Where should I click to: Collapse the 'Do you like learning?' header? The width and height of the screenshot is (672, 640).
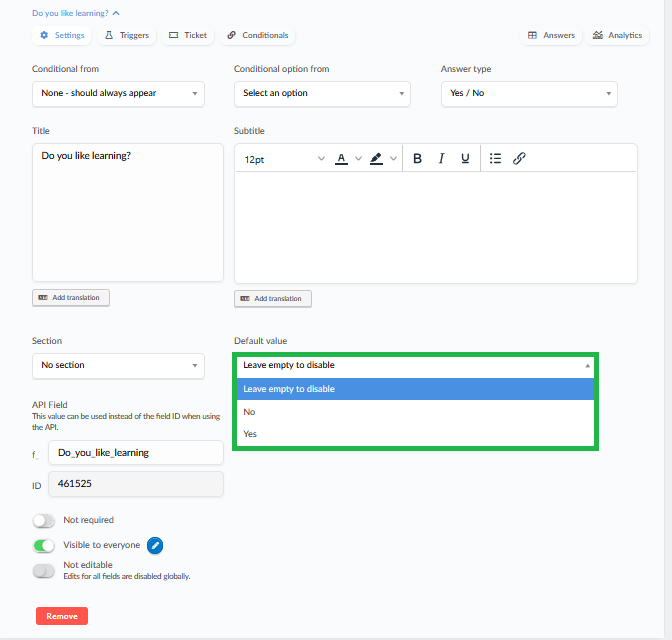76,13
